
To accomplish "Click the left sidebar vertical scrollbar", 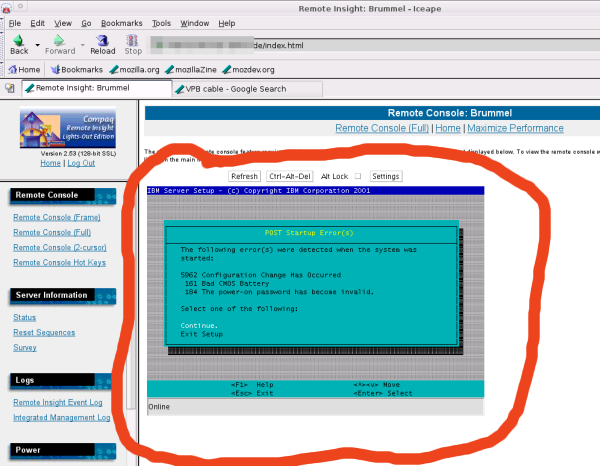I will click(131, 295).
